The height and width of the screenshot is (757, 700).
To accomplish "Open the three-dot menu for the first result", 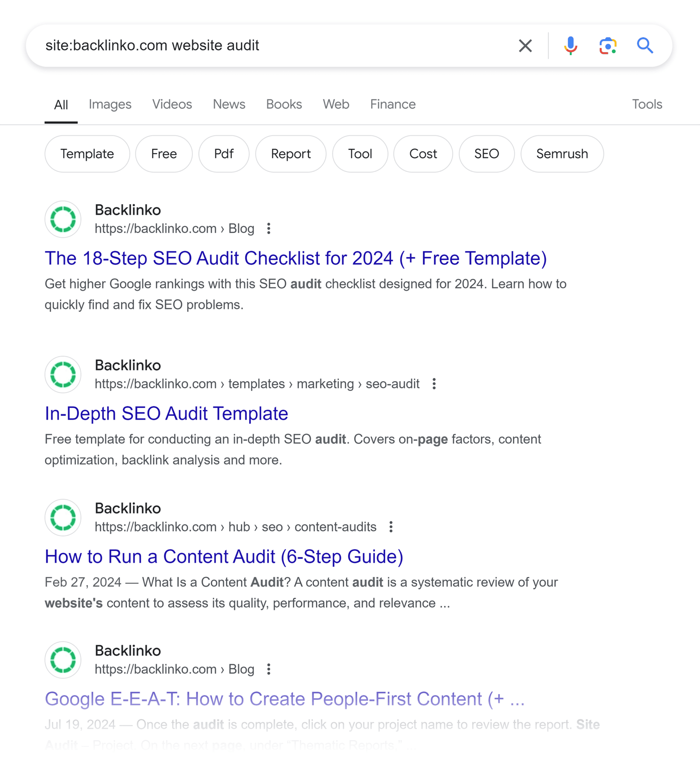I will [x=268, y=228].
